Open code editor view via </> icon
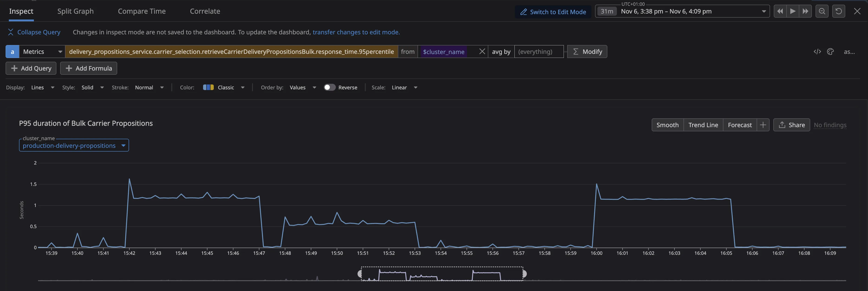Image resolution: width=868 pixels, height=291 pixels. pyautogui.click(x=817, y=52)
